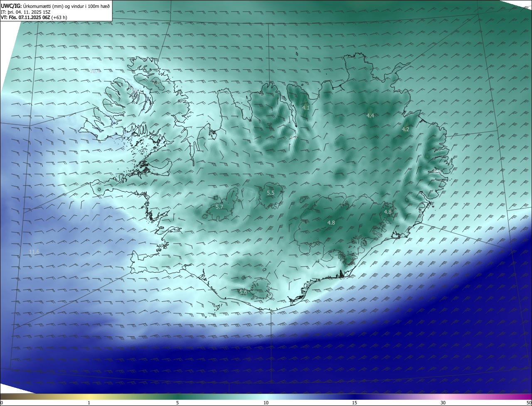This screenshot has height=406, width=532.
Task: Click the 50 tick on the color scale
Action: [529, 403]
